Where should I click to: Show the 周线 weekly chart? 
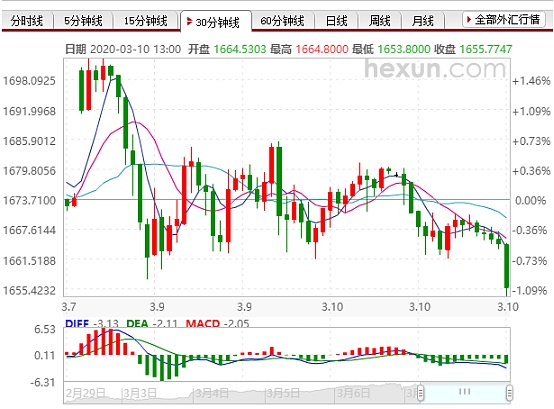[379, 20]
